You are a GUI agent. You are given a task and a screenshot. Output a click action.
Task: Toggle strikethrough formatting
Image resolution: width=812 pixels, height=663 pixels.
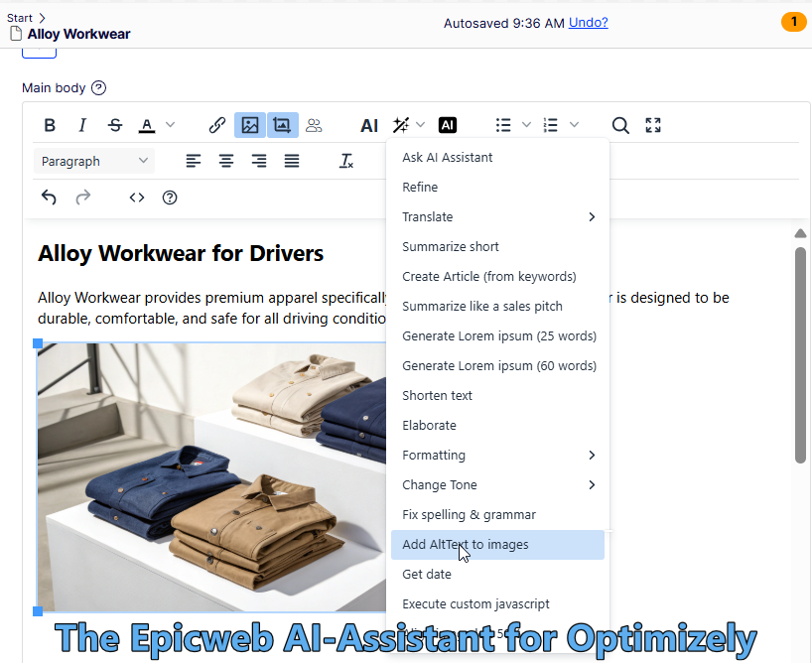point(115,125)
